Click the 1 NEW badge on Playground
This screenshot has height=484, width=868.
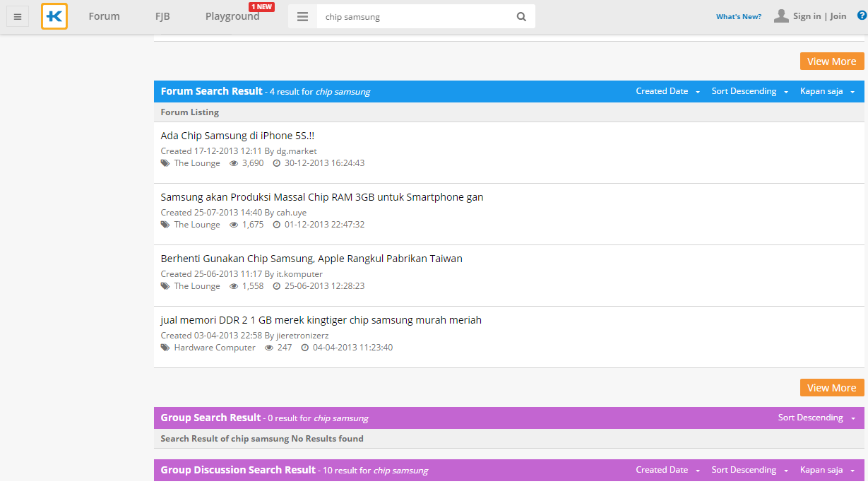pos(261,7)
